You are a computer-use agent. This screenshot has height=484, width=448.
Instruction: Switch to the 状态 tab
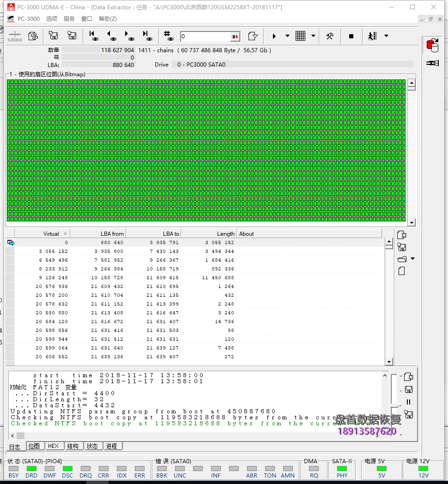tap(92, 446)
